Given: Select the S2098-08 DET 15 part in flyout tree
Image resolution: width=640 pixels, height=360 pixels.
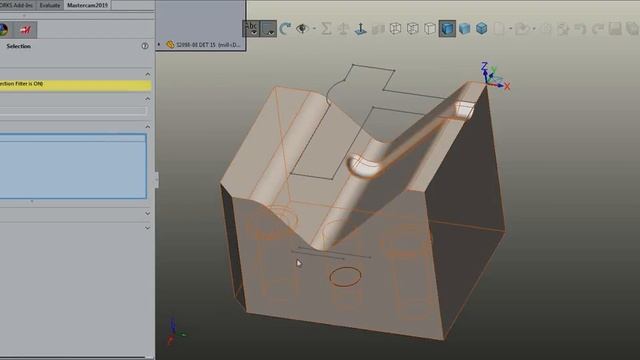Looking at the screenshot, I should tap(203, 44).
